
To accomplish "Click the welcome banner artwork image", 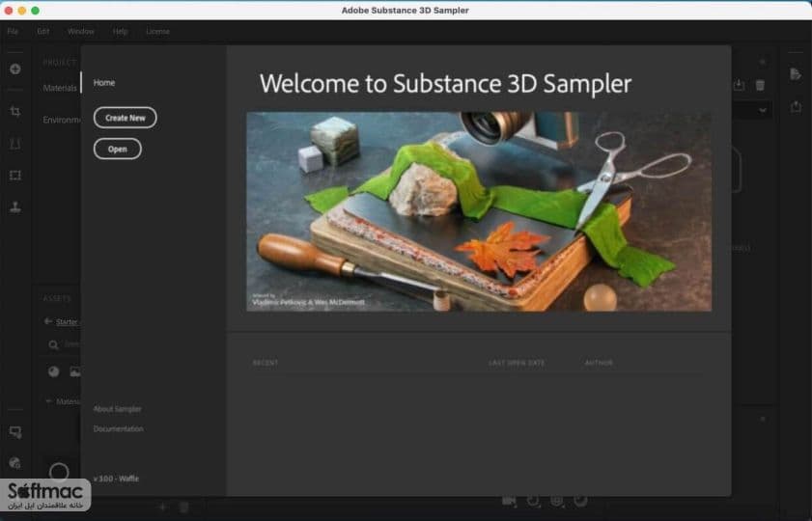I will tap(479, 211).
